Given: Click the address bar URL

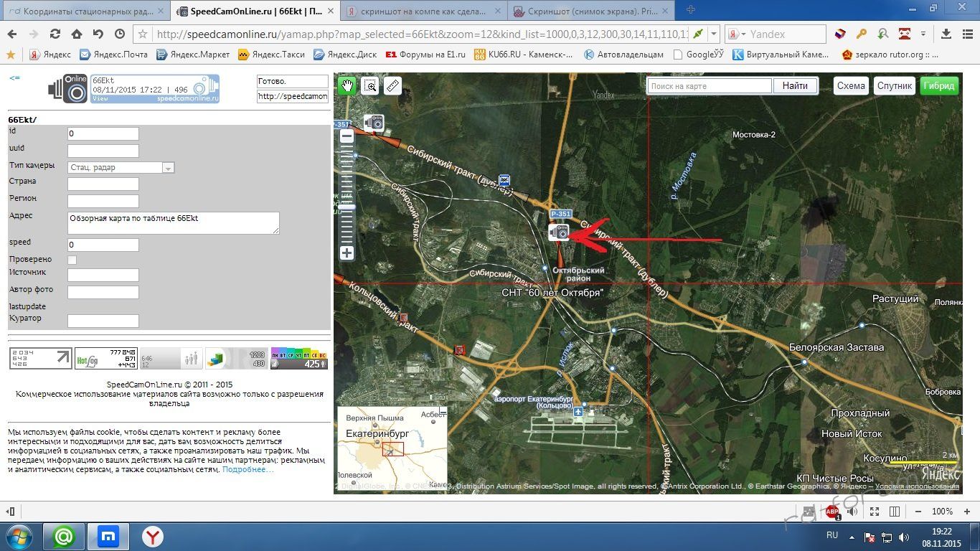Looking at the screenshot, I should coord(422,34).
